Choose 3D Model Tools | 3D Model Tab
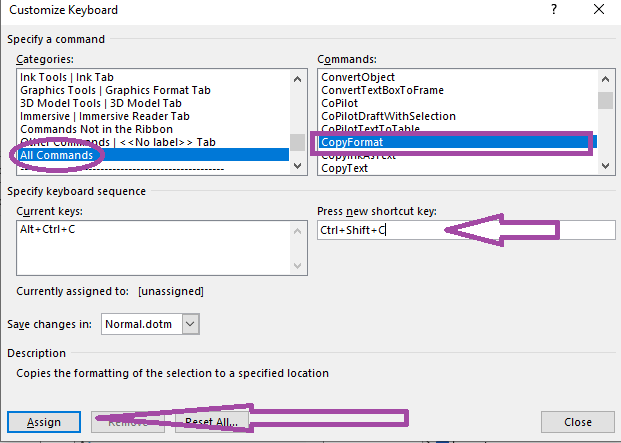 [101, 103]
